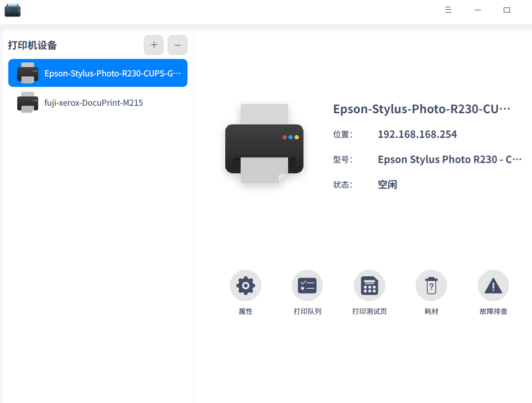Click the 空闲 status value
532x403 pixels.
(387, 184)
